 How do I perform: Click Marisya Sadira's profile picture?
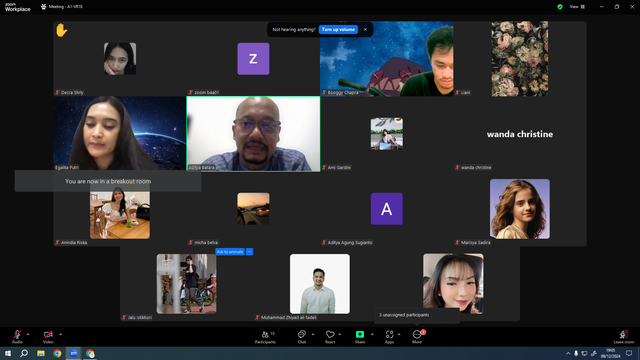pos(520,209)
